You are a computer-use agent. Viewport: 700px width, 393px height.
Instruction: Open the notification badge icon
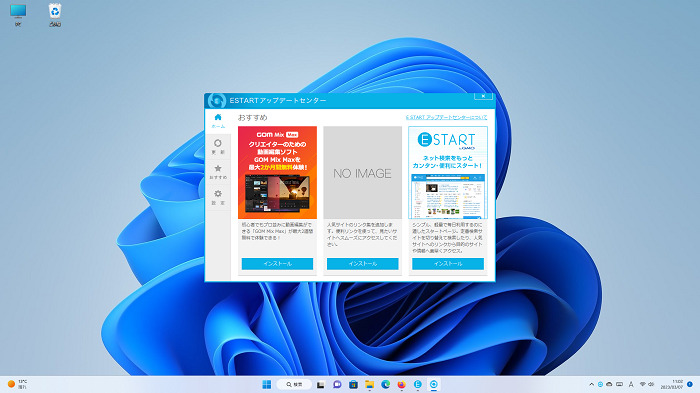click(x=690, y=385)
